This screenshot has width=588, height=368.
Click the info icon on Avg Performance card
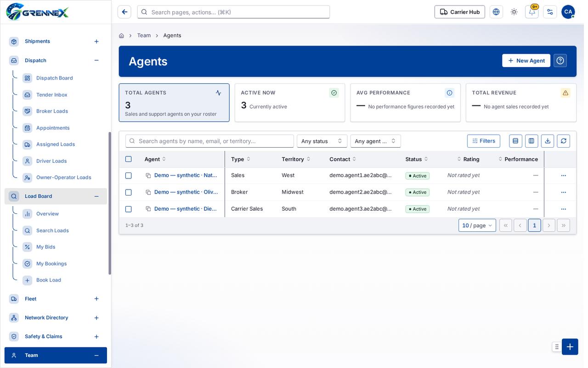coord(450,93)
